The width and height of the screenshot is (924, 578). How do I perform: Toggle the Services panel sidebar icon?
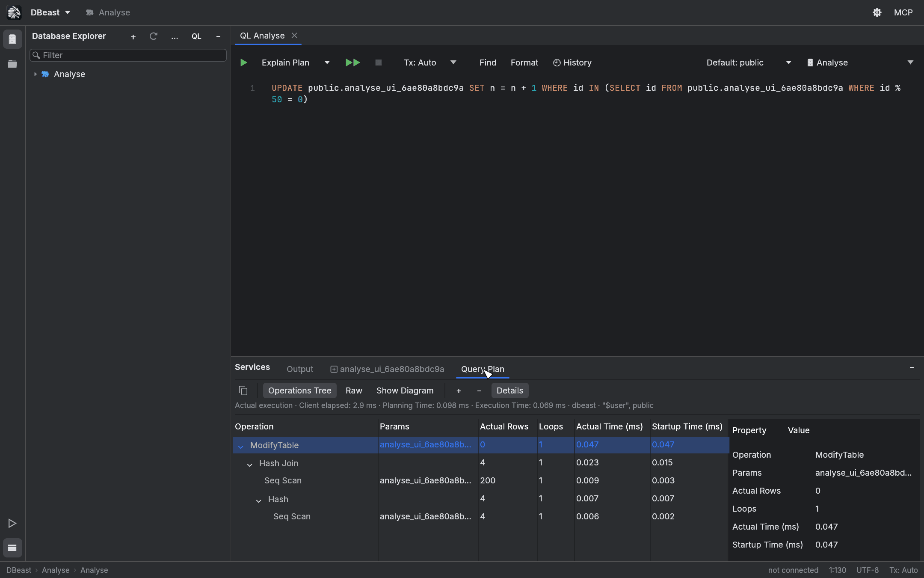click(x=12, y=548)
